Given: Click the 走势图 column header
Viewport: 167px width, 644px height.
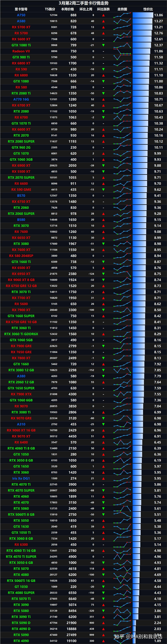Looking at the screenshot, I should pos(122,9).
